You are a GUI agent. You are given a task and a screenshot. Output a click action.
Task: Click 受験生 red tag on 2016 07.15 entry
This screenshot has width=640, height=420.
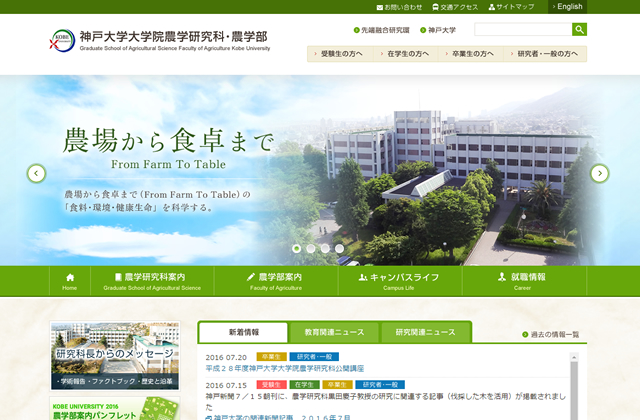click(271, 384)
